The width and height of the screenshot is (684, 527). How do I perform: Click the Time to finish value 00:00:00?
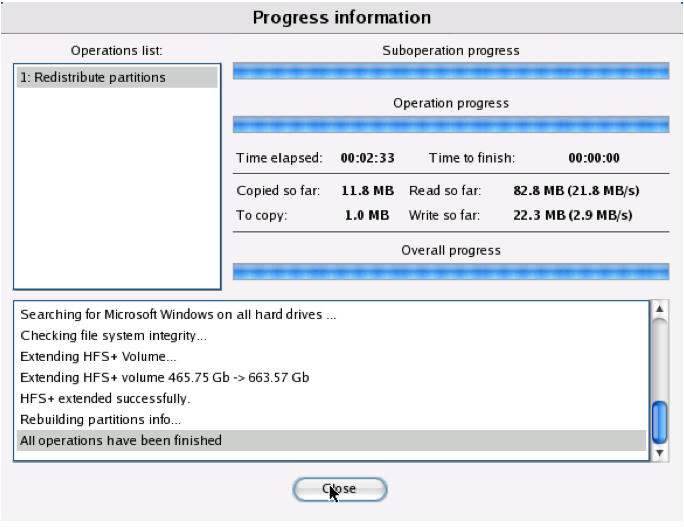pyautogui.click(x=594, y=158)
